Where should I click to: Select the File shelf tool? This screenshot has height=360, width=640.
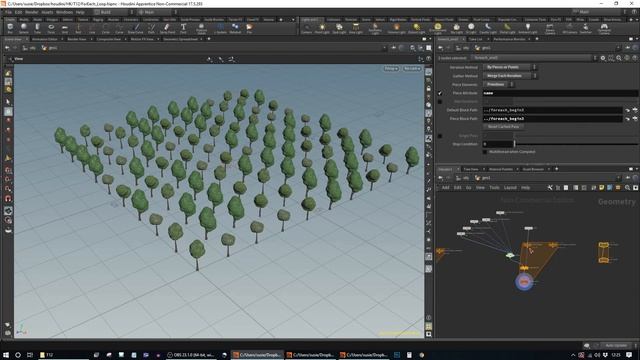pos(249,28)
